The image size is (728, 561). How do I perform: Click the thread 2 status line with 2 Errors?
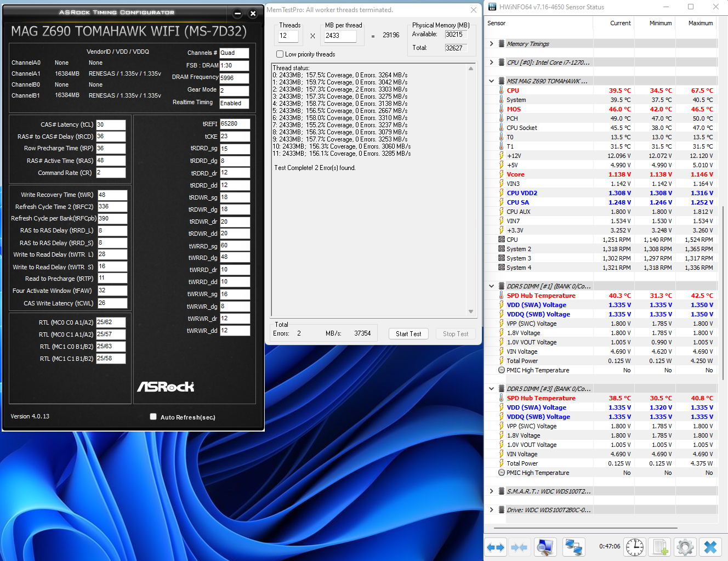pos(340,89)
